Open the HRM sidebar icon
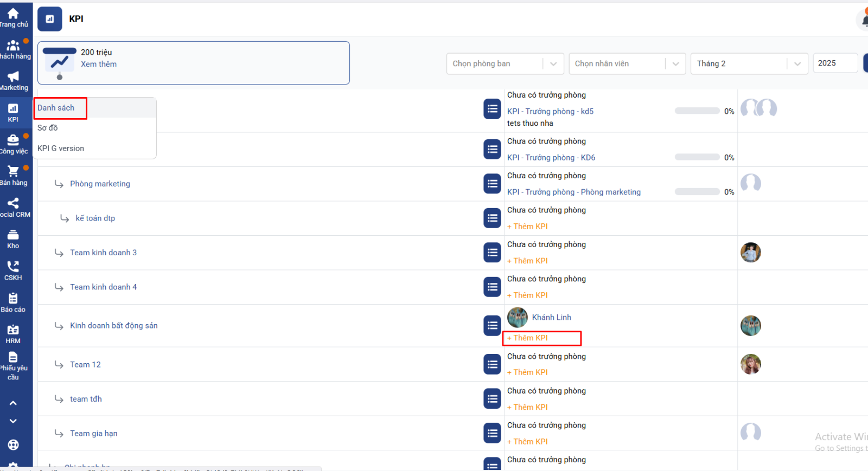The height and width of the screenshot is (471, 868). coord(13,331)
